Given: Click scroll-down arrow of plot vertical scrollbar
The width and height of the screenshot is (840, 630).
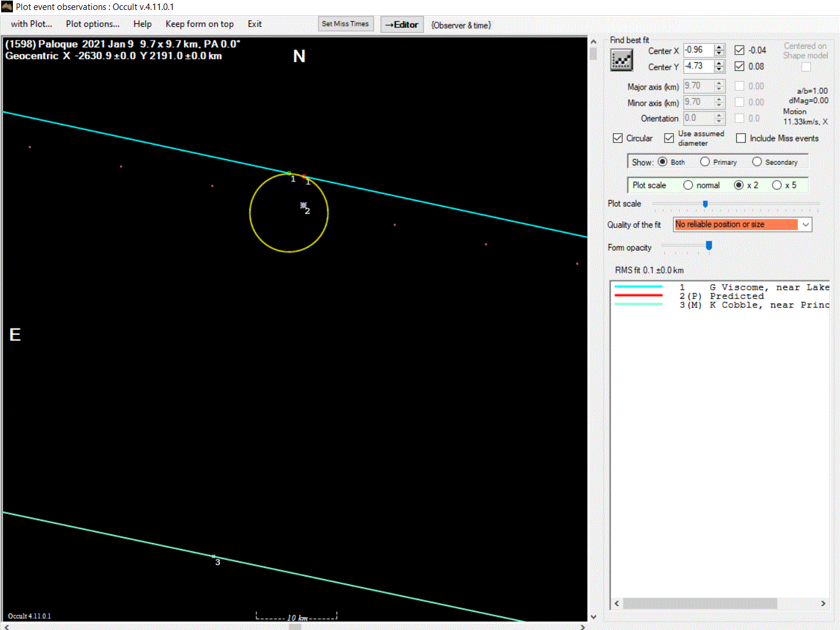Looking at the screenshot, I should 593,617.
